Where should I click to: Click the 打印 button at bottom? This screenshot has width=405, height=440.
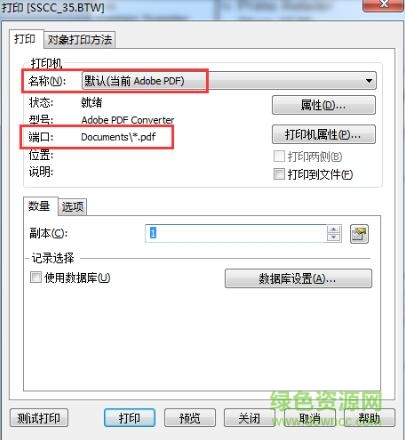(x=130, y=418)
